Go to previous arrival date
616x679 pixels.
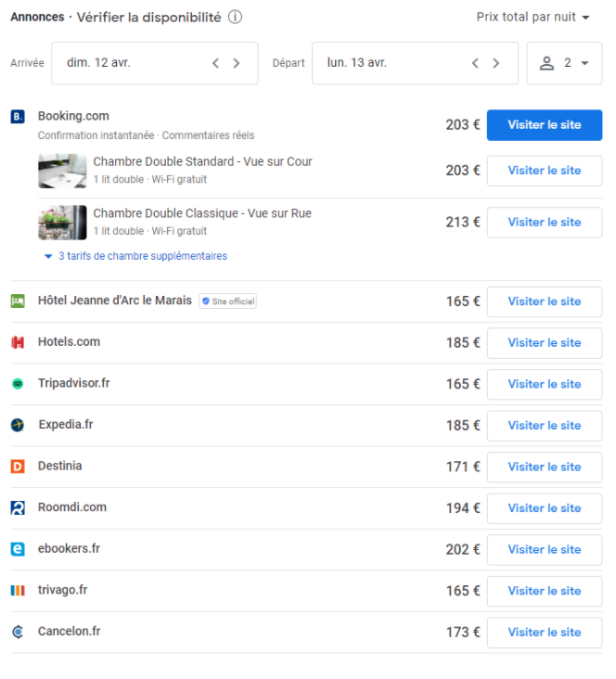(216, 63)
